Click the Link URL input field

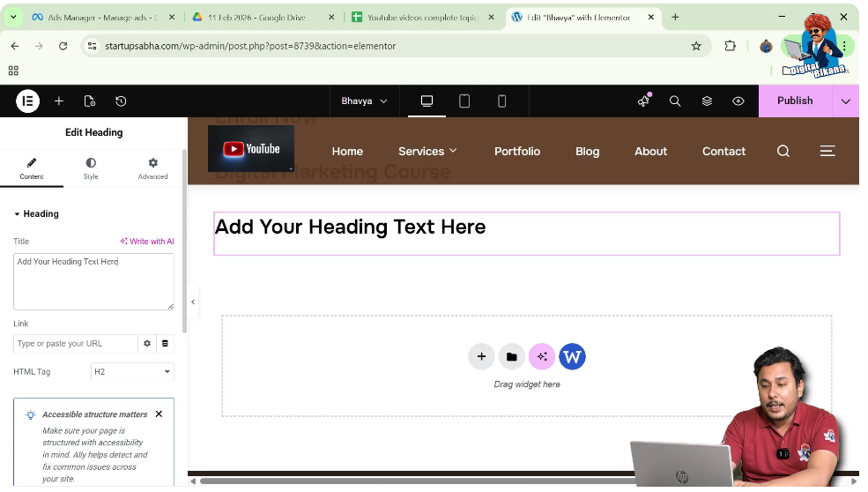pos(76,344)
